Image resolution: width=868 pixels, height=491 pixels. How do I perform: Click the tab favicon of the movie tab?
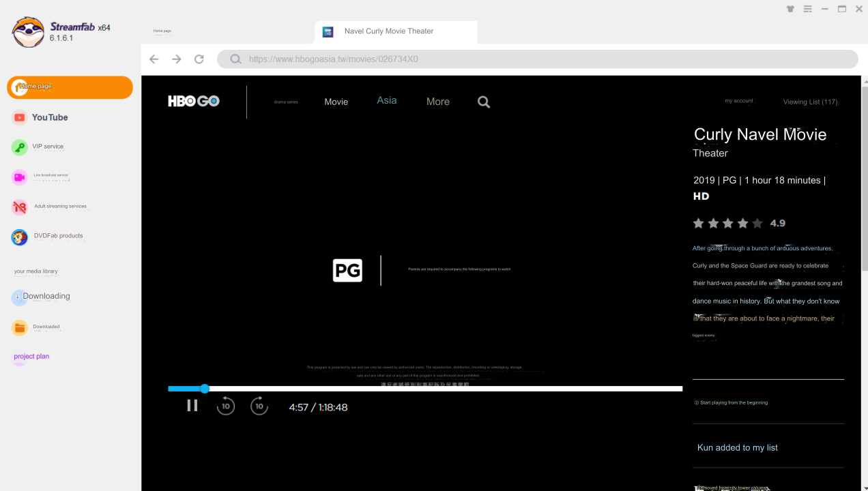pos(328,31)
